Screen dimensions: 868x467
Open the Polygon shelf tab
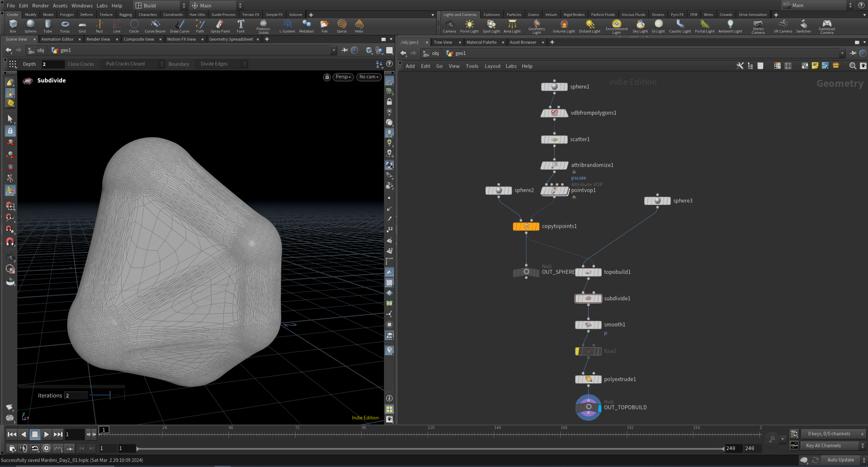[x=67, y=15]
